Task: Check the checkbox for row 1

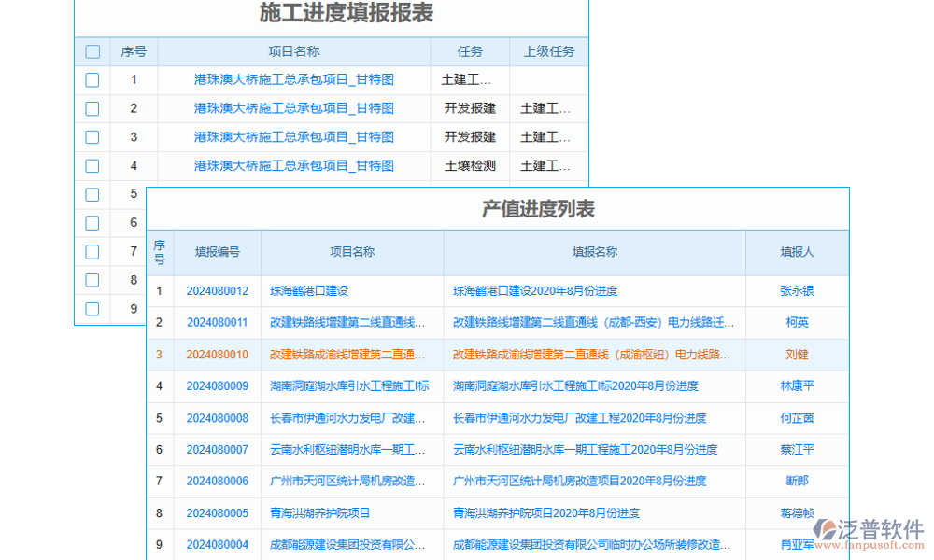Action: pyautogui.click(x=92, y=79)
